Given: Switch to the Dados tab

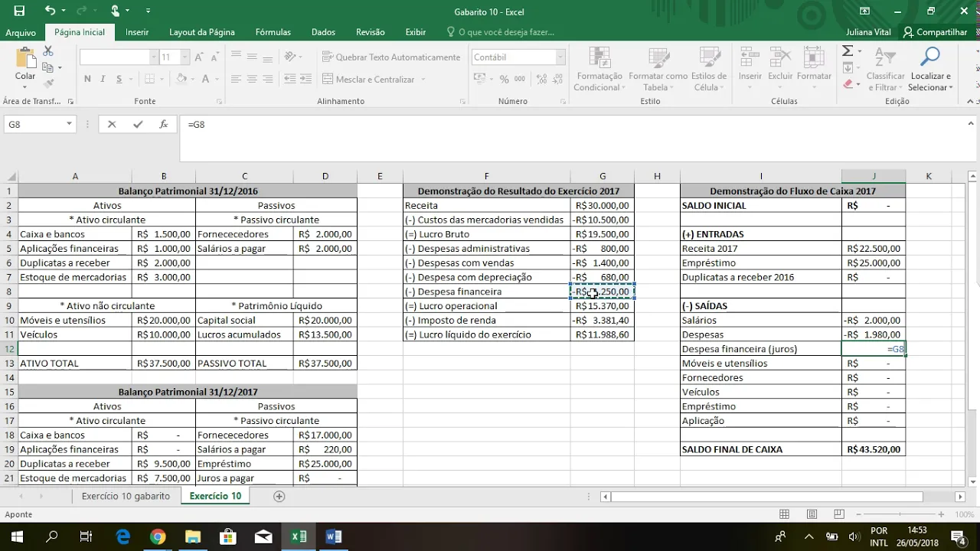Looking at the screenshot, I should pyautogui.click(x=323, y=32).
